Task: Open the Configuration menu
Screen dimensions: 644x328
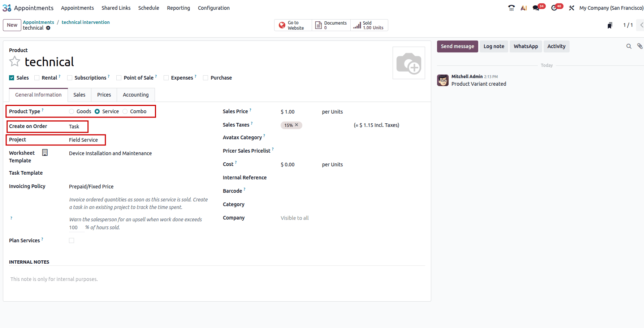Action: (x=214, y=8)
